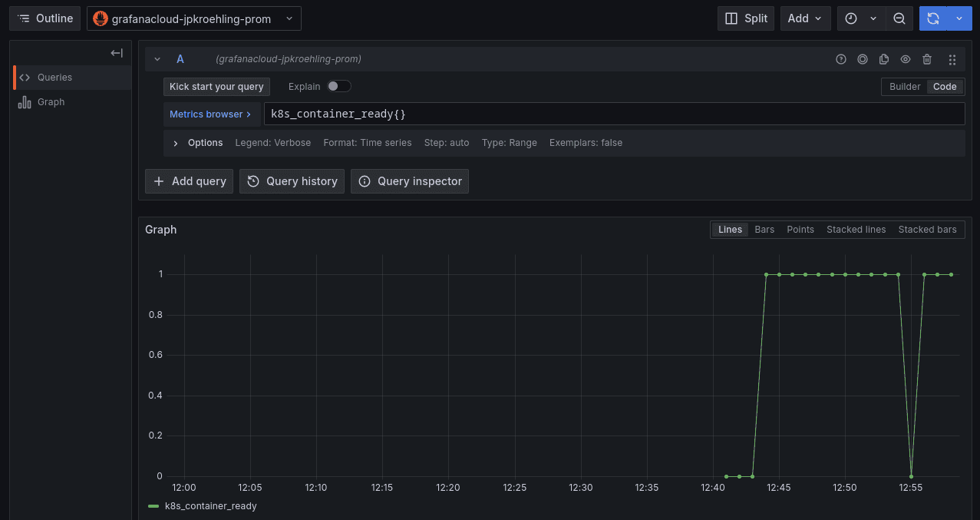Screen dimensions: 980x520
Task: Toggle the Explain switch
Action: [x=338, y=86]
